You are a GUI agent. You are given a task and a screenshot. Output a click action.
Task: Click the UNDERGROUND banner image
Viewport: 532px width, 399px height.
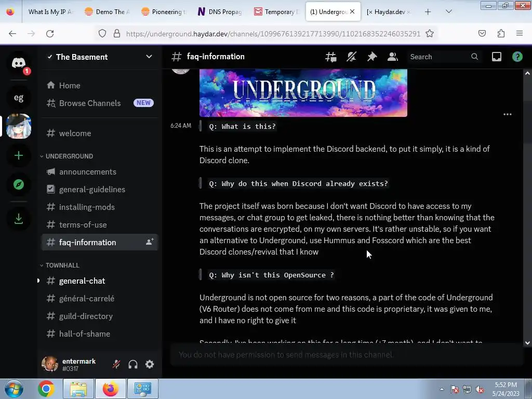click(x=303, y=92)
